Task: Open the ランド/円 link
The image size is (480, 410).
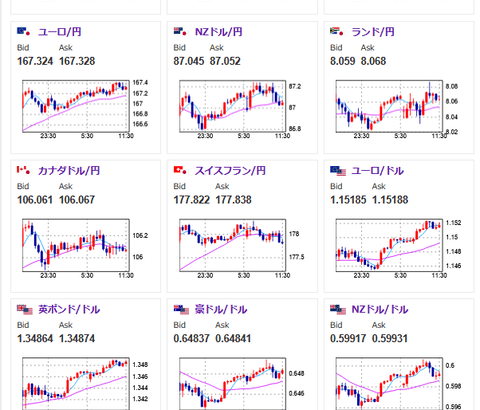Action: coord(373,32)
